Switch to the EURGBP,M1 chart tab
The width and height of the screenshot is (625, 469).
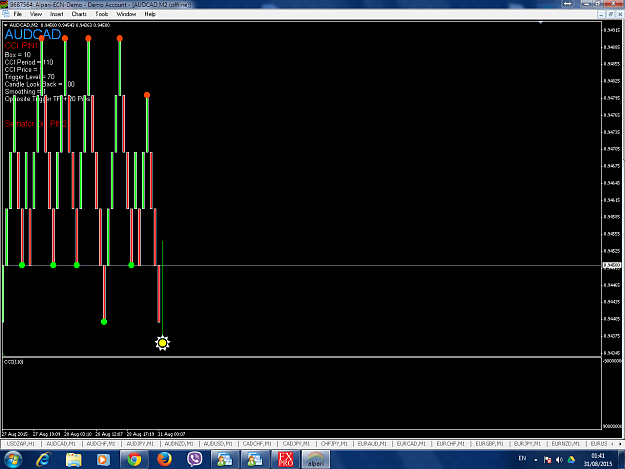pos(489,443)
